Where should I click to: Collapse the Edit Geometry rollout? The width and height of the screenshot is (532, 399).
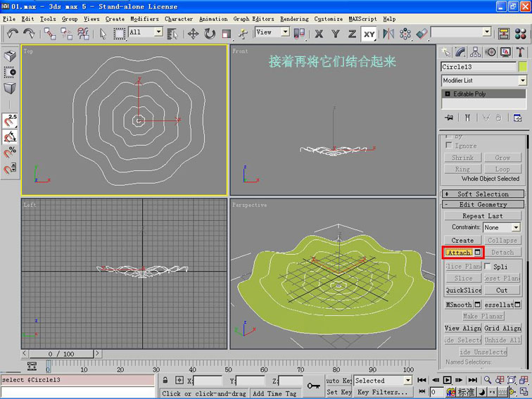[x=483, y=204]
